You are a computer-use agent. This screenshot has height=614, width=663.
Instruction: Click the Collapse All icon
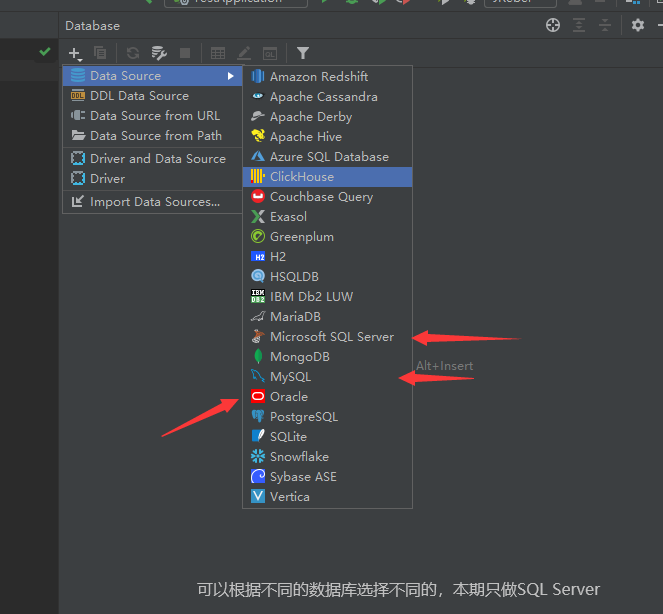tap(605, 25)
